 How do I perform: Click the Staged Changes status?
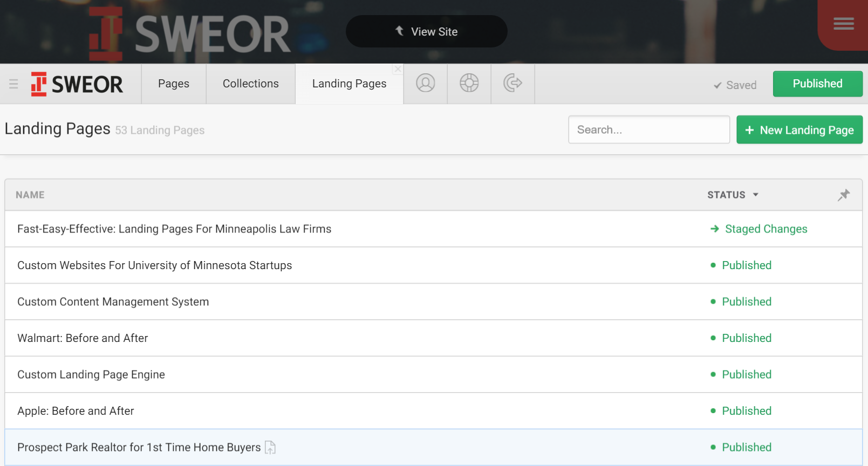click(x=759, y=229)
